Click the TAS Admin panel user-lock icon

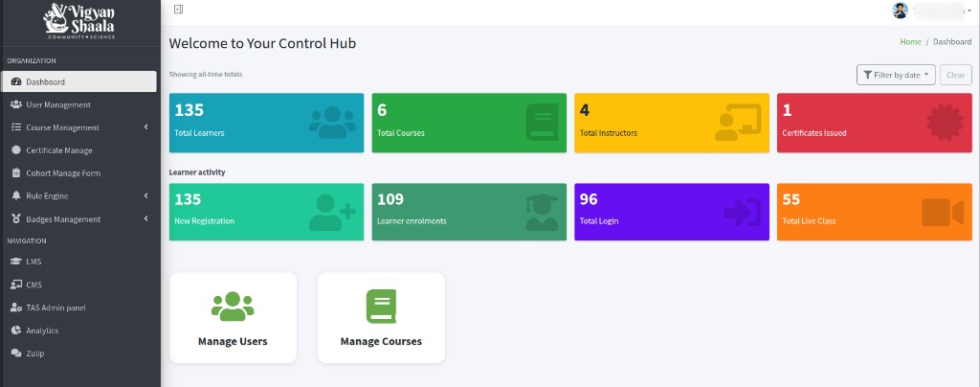pyautogui.click(x=16, y=307)
